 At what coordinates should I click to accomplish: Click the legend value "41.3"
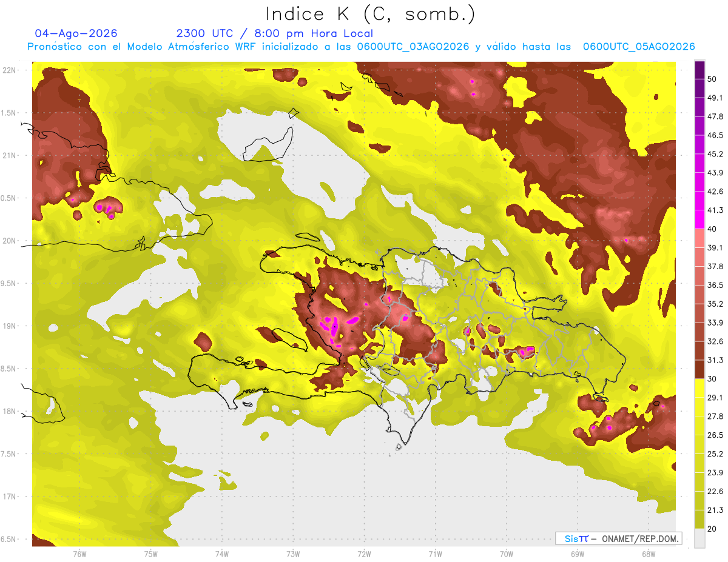coord(715,210)
